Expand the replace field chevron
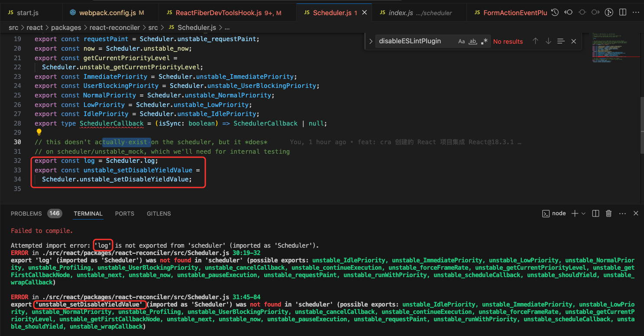Image resolution: width=644 pixels, height=336 pixels. [x=371, y=42]
